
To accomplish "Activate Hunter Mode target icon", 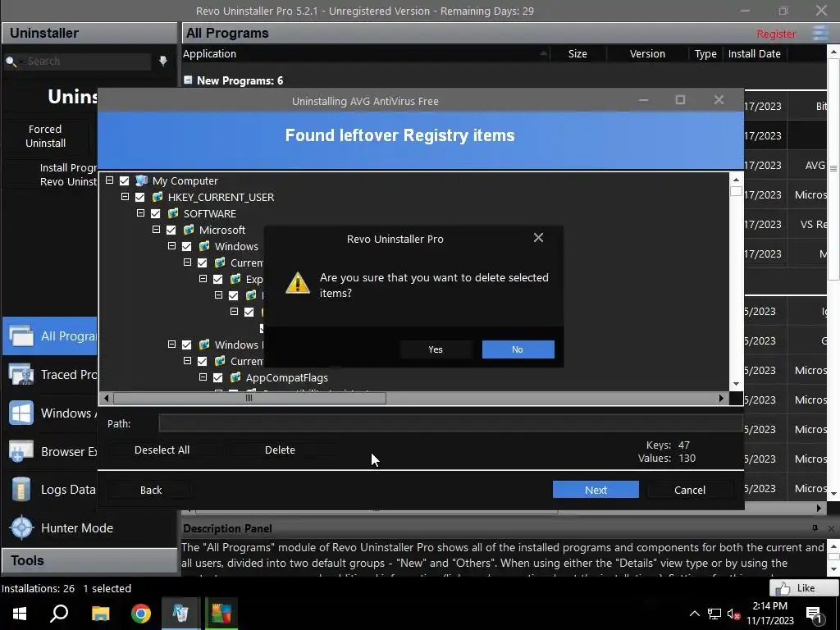I will (x=22, y=527).
